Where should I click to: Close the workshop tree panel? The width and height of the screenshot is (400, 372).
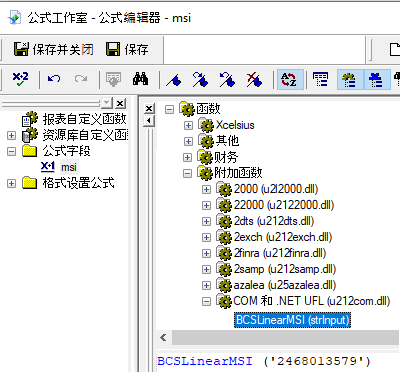[120, 103]
